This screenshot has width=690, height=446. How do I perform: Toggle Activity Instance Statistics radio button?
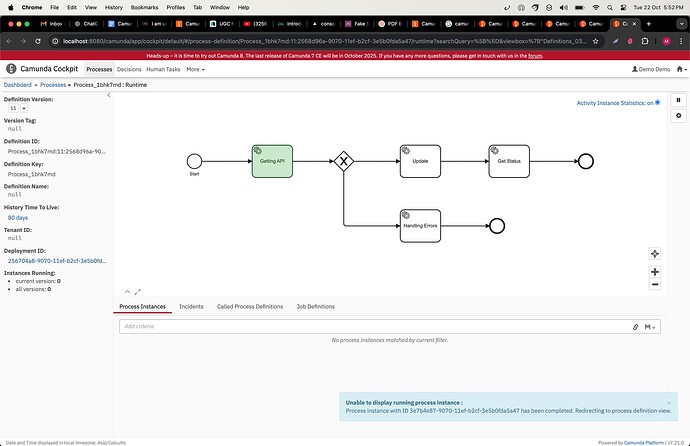(x=657, y=102)
